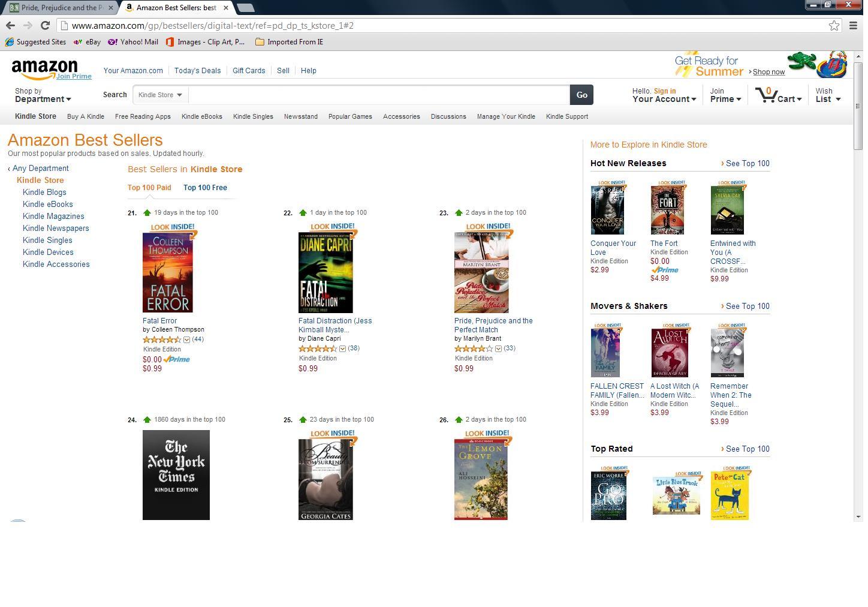Click the Sign in link
Screen dimensions: 868x607
(x=664, y=91)
